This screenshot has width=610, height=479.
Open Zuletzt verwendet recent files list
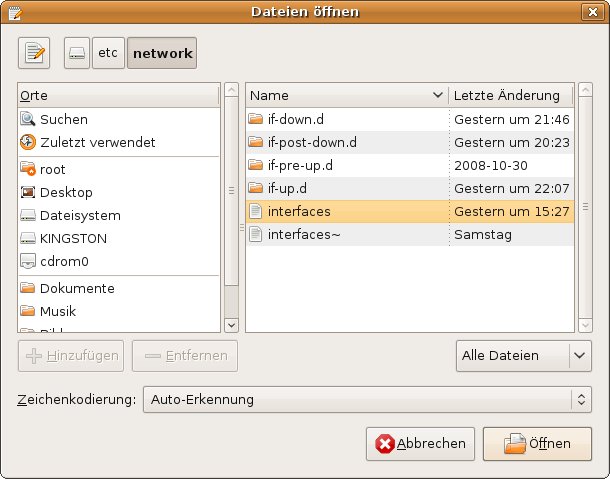pos(97,142)
